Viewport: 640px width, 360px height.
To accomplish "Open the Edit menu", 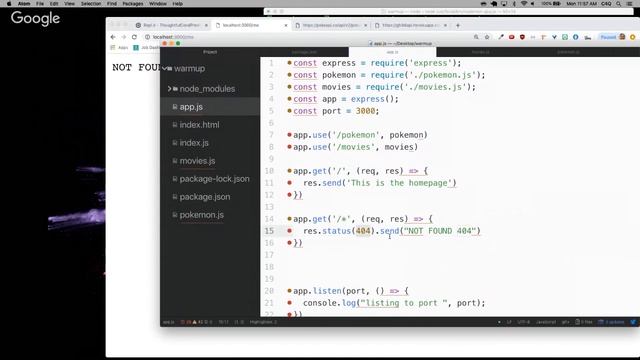I will point(54,4).
